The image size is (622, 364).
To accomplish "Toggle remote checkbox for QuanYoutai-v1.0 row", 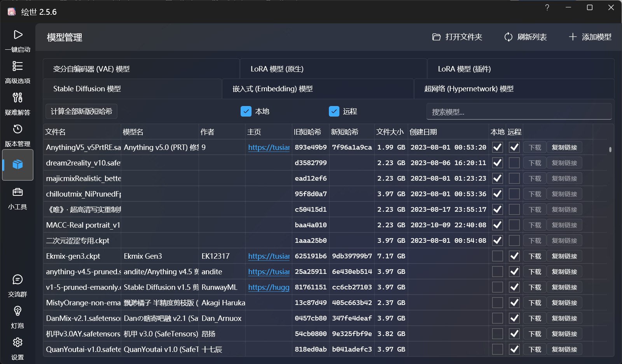I will pyautogui.click(x=514, y=349).
